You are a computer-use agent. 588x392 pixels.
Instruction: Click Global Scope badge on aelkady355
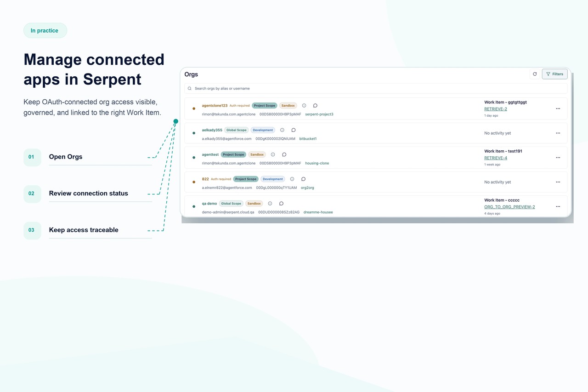(x=237, y=130)
